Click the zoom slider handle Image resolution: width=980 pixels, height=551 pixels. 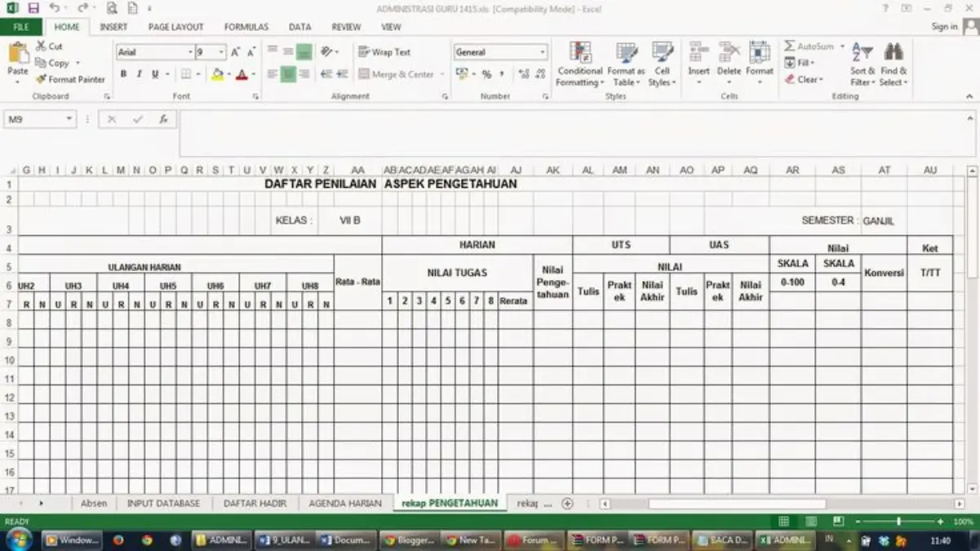[898, 522]
